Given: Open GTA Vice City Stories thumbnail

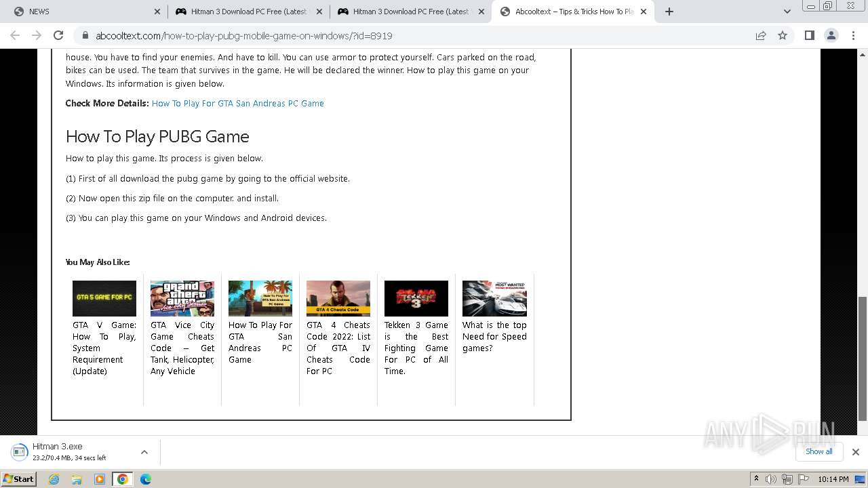Looking at the screenshot, I should (x=182, y=298).
